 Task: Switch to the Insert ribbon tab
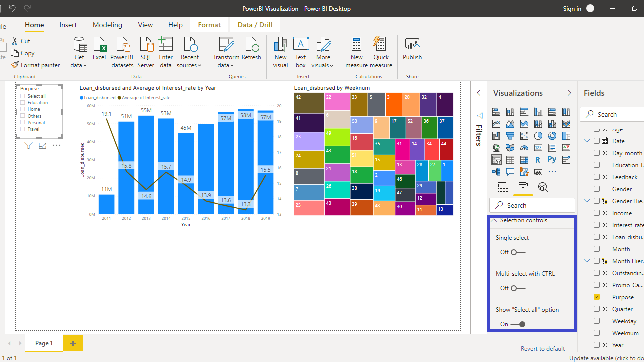68,25
